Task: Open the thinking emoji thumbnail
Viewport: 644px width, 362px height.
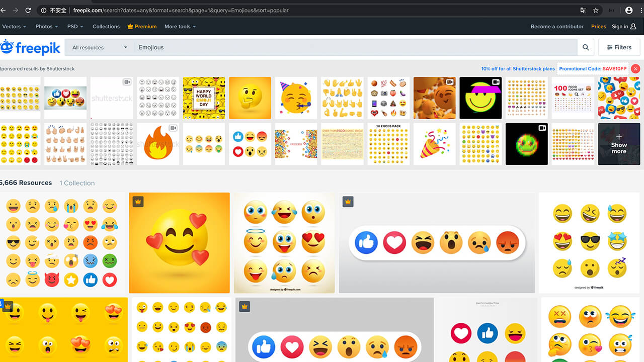Action: coord(250,98)
